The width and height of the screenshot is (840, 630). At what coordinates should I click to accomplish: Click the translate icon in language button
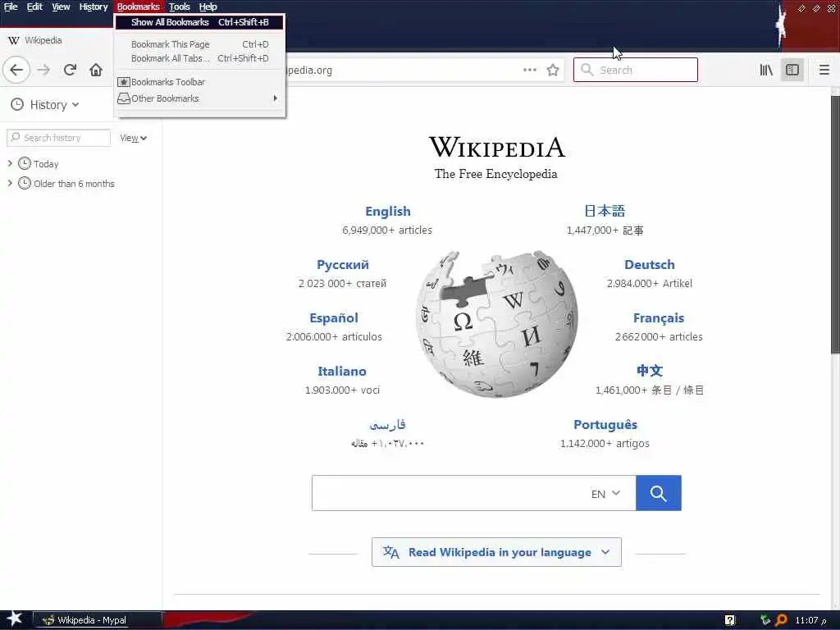390,552
